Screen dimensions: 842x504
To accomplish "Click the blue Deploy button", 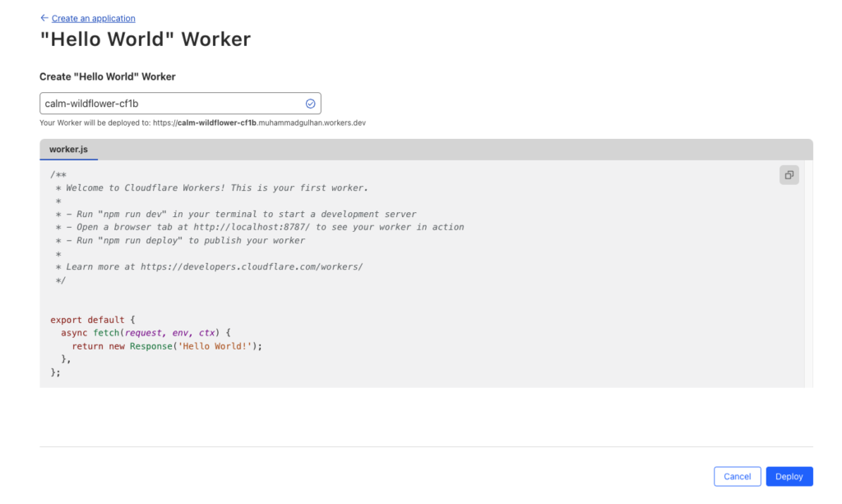I will click(x=789, y=476).
